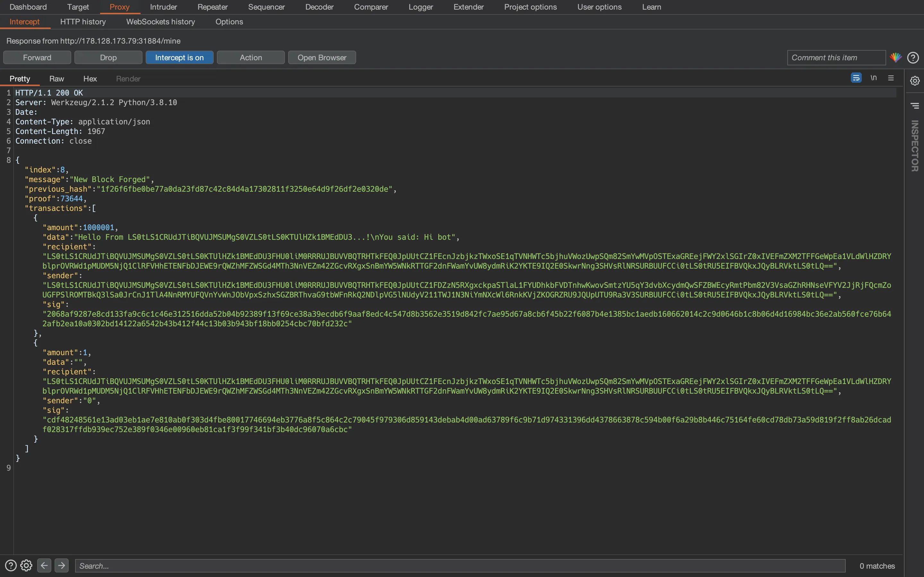Viewport: 924px width, 577px height.
Task: Click the navigate back arrow icon
Action: tap(44, 566)
